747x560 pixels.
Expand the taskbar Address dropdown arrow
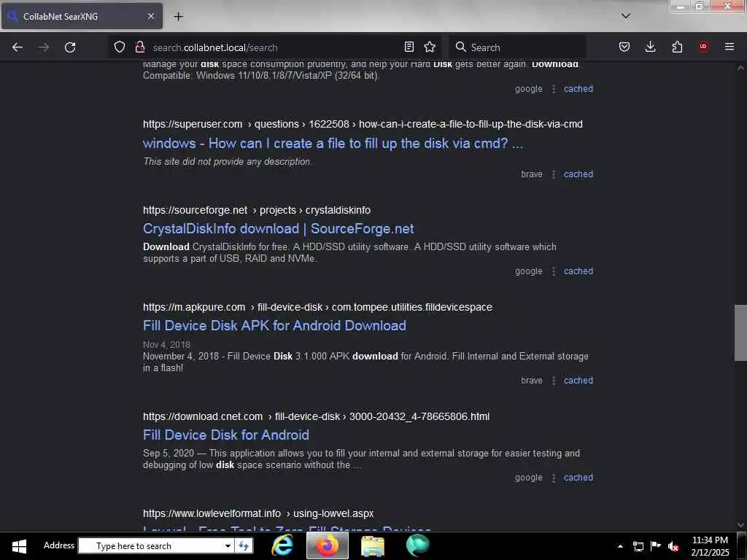tap(228, 545)
